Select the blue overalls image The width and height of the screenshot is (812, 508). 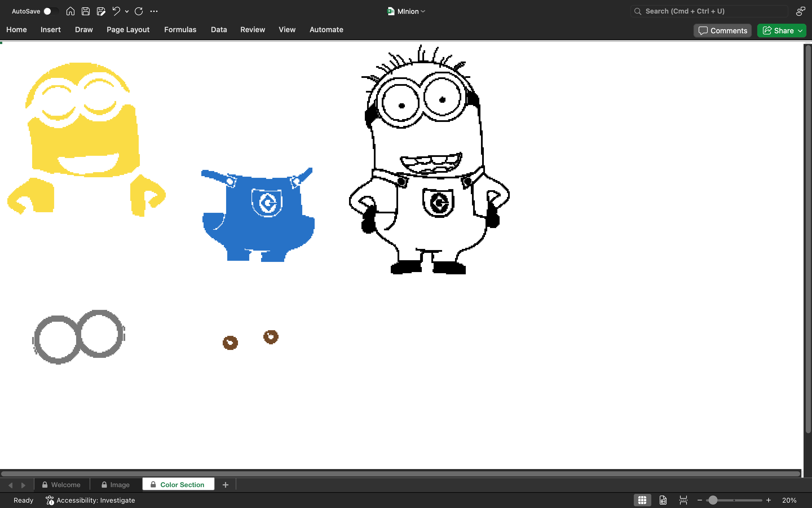tap(258, 215)
